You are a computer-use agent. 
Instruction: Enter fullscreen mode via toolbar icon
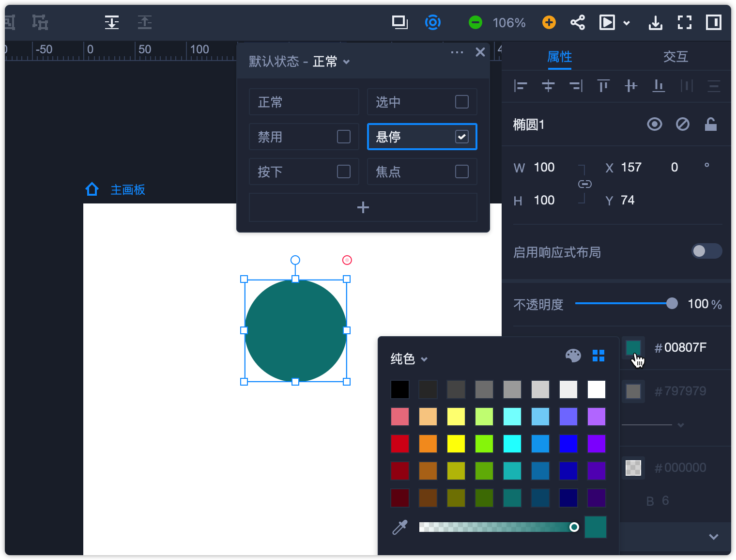684,22
